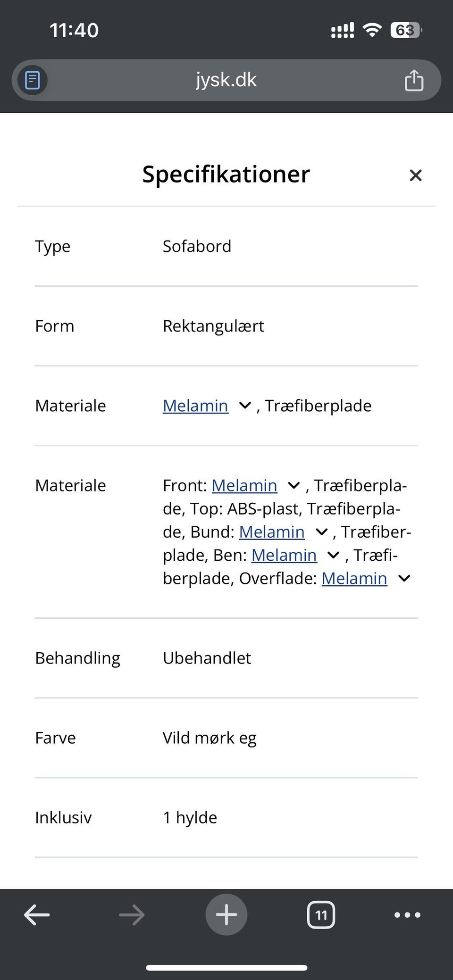453x980 pixels.
Task: Tap the more options ellipsis icon
Action: pos(407,915)
